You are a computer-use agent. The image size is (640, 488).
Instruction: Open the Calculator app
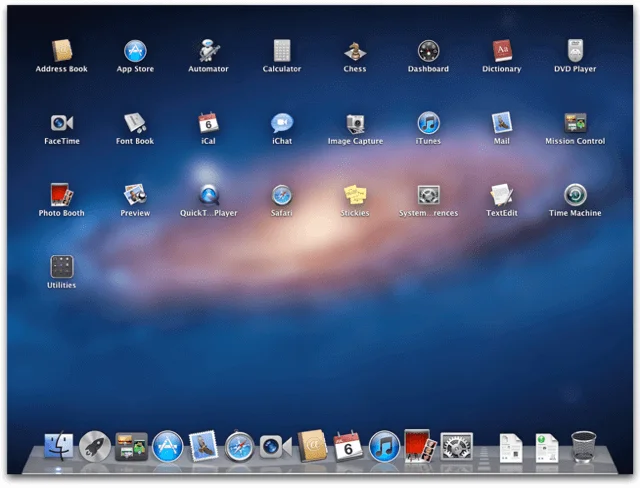point(282,51)
